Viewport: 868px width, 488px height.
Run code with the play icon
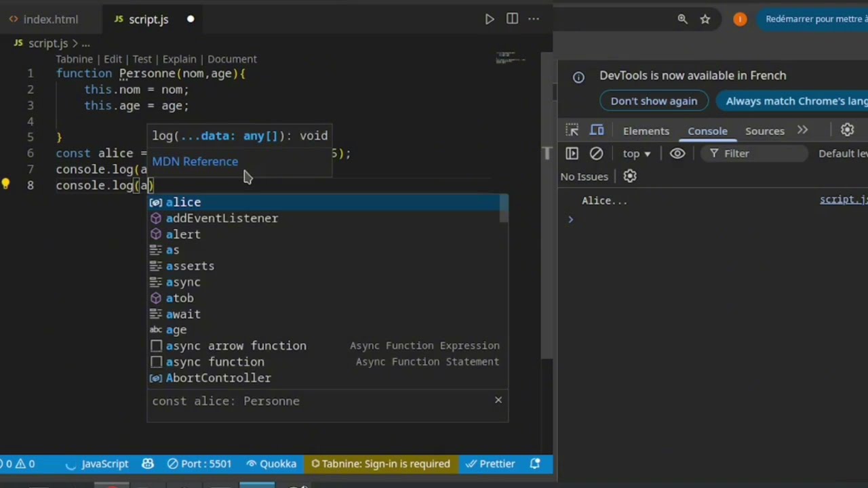point(490,19)
